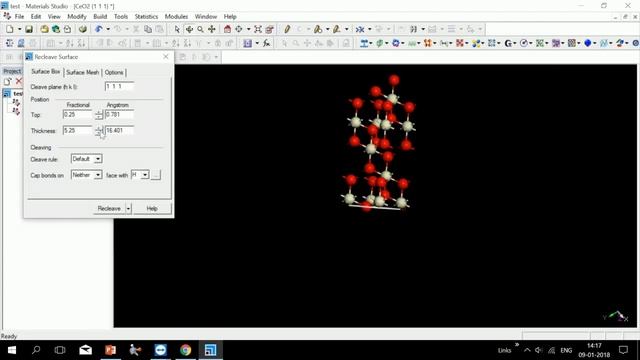Click the Recenter view icon
This screenshot has width=640, height=360.
pyautogui.click(x=239, y=29)
